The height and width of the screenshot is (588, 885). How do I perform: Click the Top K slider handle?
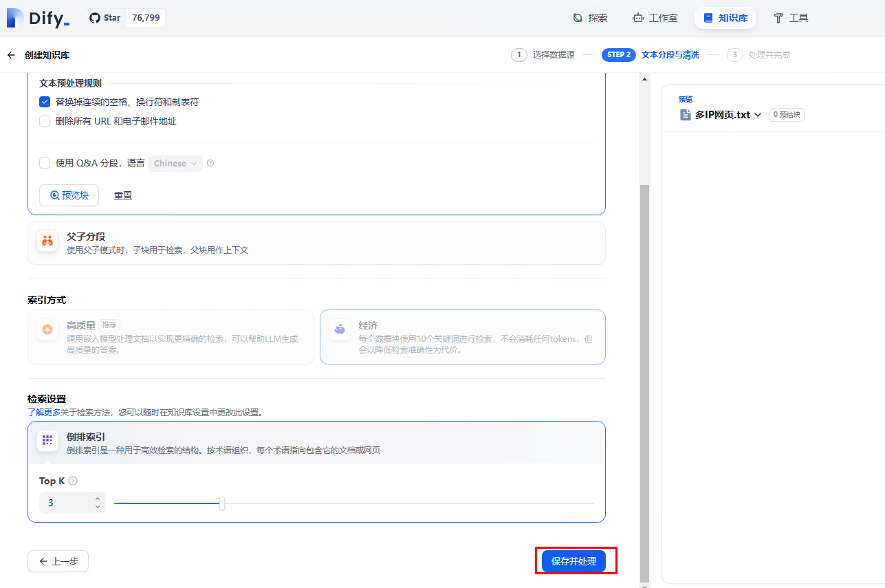click(x=222, y=503)
